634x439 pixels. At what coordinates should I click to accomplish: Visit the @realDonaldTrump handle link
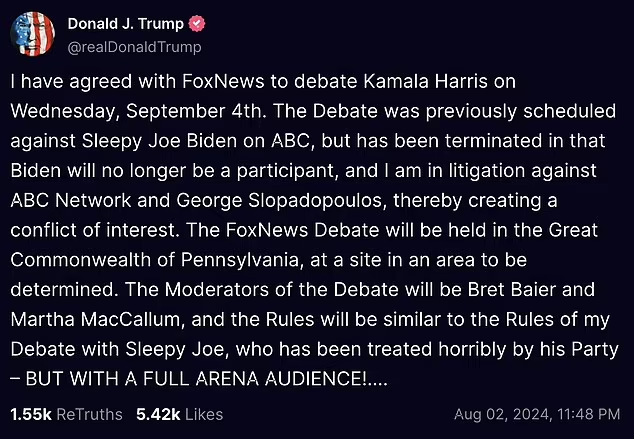(x=134, y=47)
